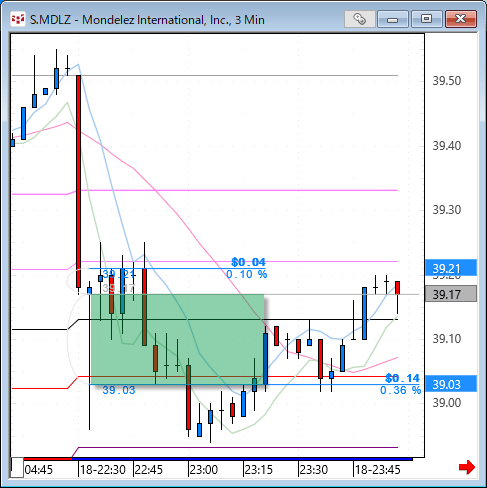
Task: Click the 39.03 label under green box
Action: (x=119, y=390)
